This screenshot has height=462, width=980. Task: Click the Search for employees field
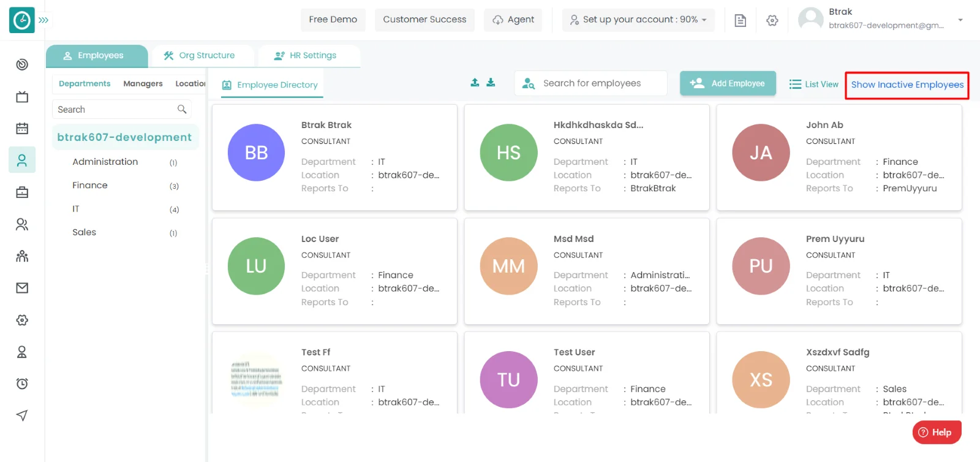click(591, 83)
